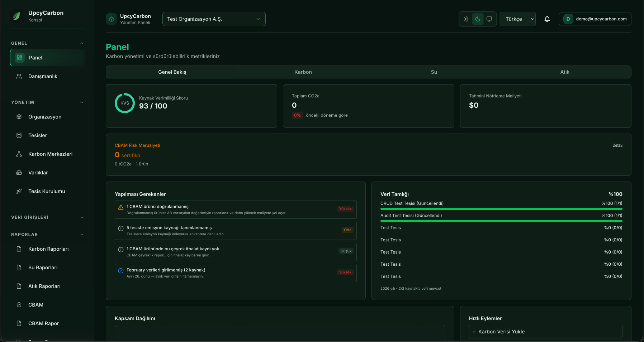
Task: Click the home icon next to Yönetim Paneli
Action: tap(112, 19)
